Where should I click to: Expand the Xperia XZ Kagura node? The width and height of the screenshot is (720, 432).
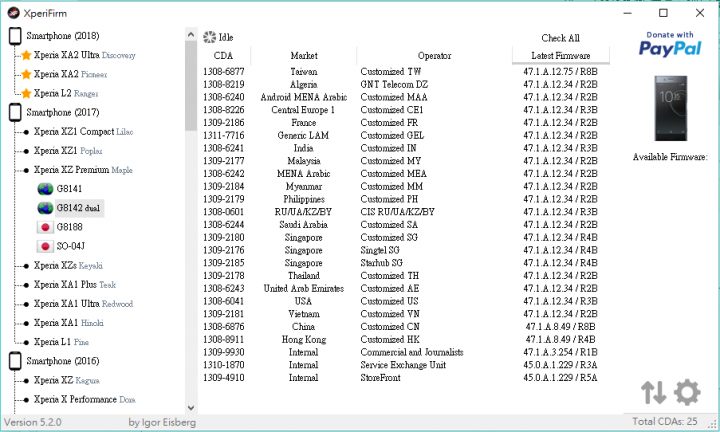pos(26,381)
